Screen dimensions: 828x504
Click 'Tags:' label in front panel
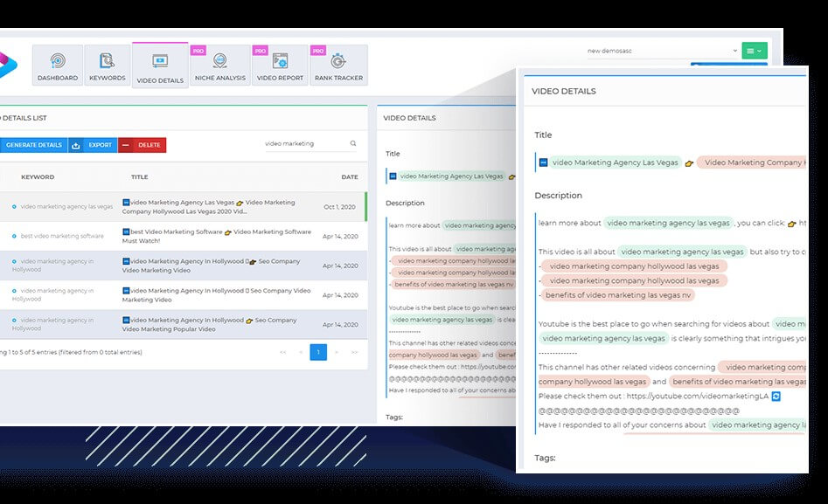(x=545, y=458)
